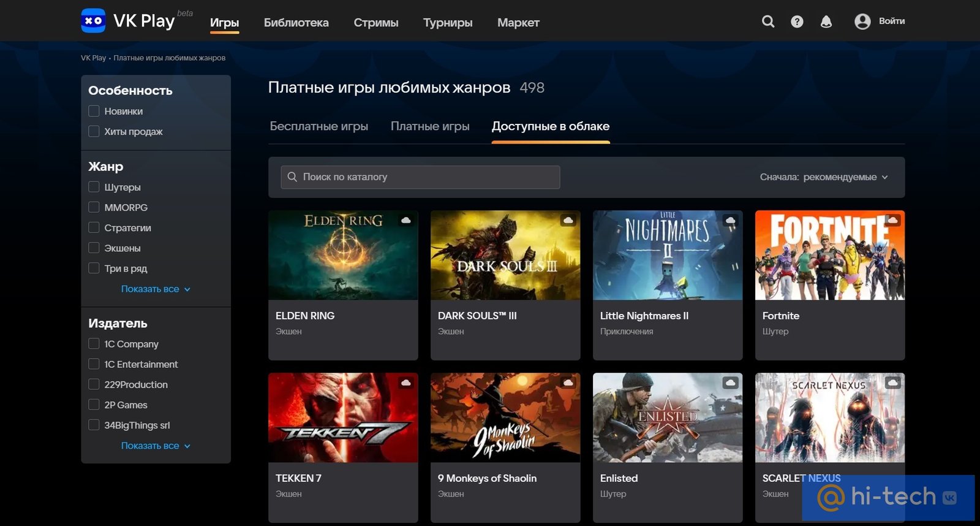Open notifications bell icon
The width and height of the screenshot is (980, 526).
(x=826, y=21)
